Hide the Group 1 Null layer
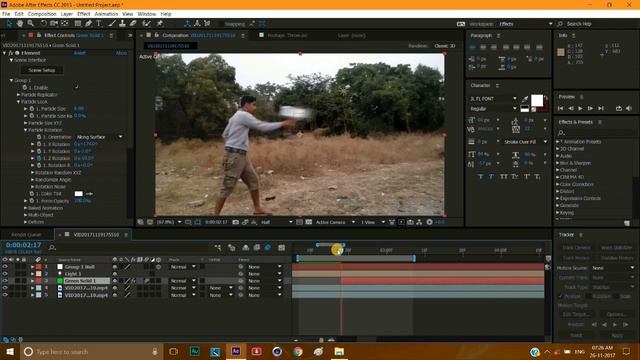The width and height of the screenshot is (640, 360). pos(5,267)
